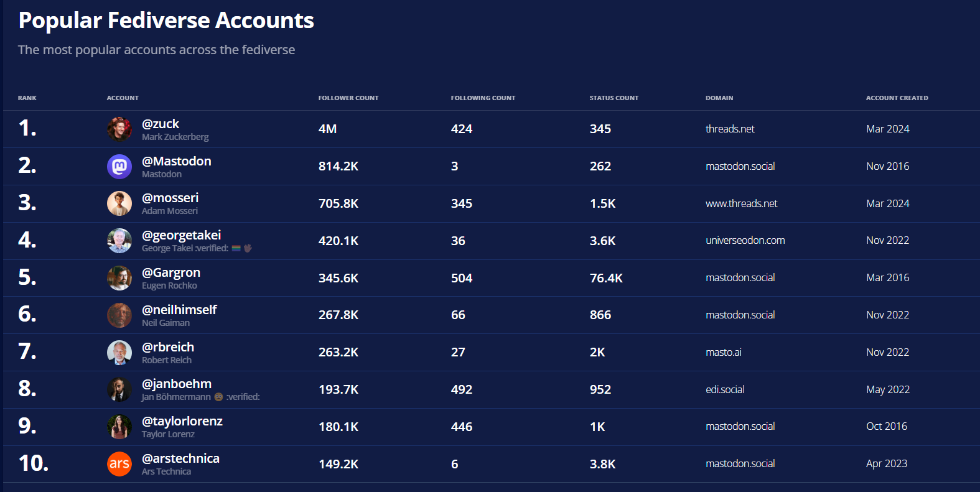This screenshot has width=980, height=492.
Task: Click Jan Böhmermann's profile avatar
Action: tap(119, 390)
